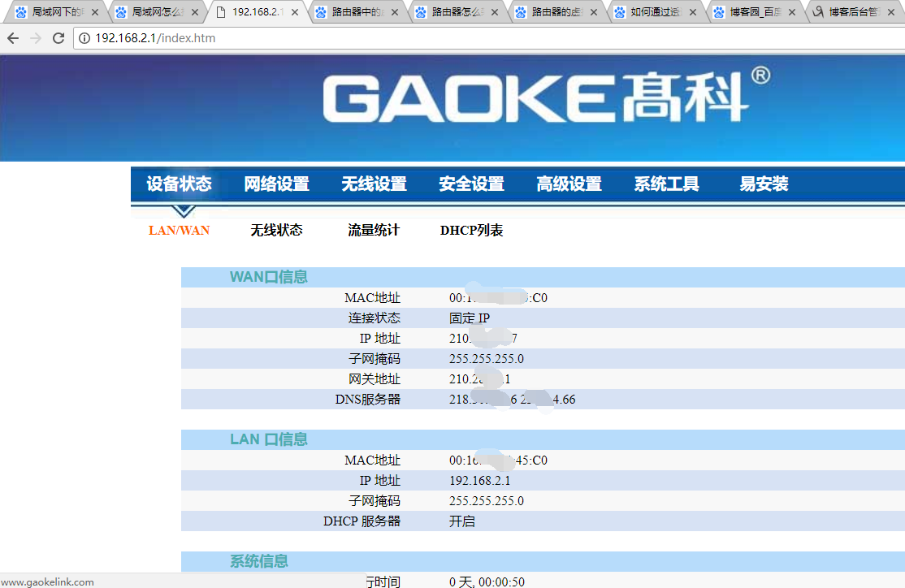Select the 192.168.2.1 browser tab

(258, 11)
